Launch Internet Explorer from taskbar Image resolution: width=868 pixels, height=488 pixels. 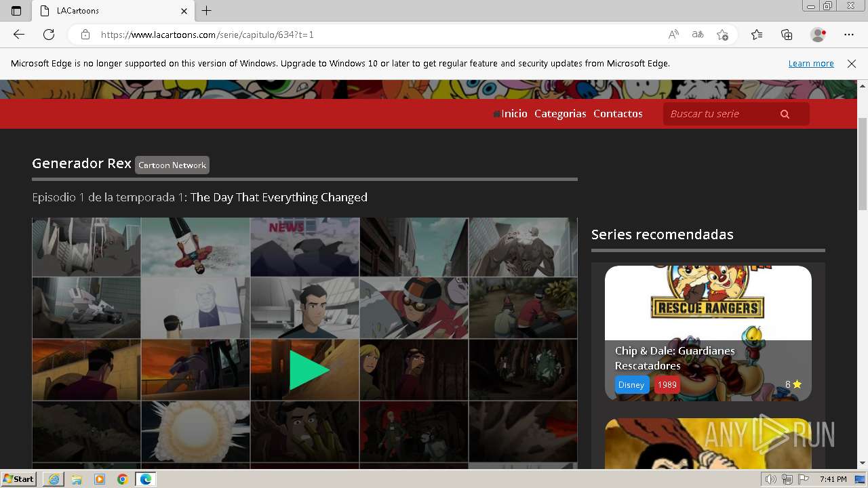point(54,479)
